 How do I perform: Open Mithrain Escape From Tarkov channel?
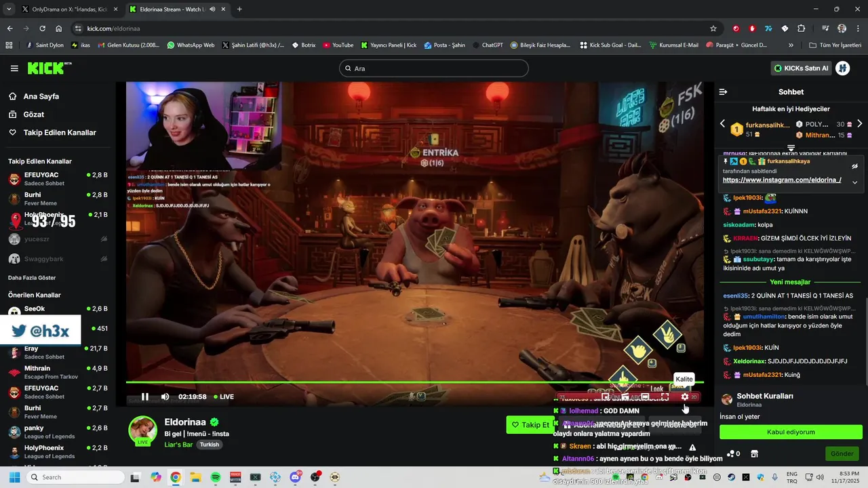[x=58, y=372]
